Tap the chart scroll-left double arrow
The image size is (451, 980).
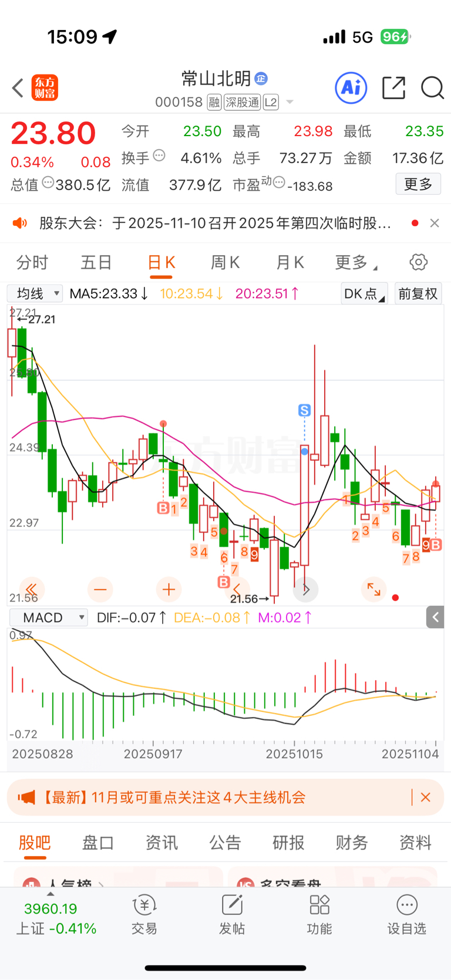tap(31, 589)
